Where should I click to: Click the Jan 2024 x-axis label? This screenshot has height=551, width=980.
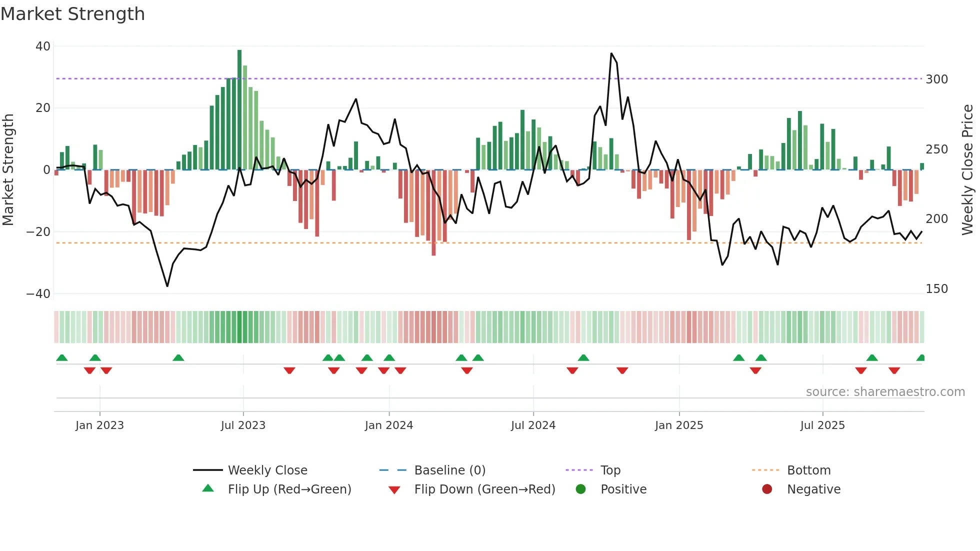389,425
